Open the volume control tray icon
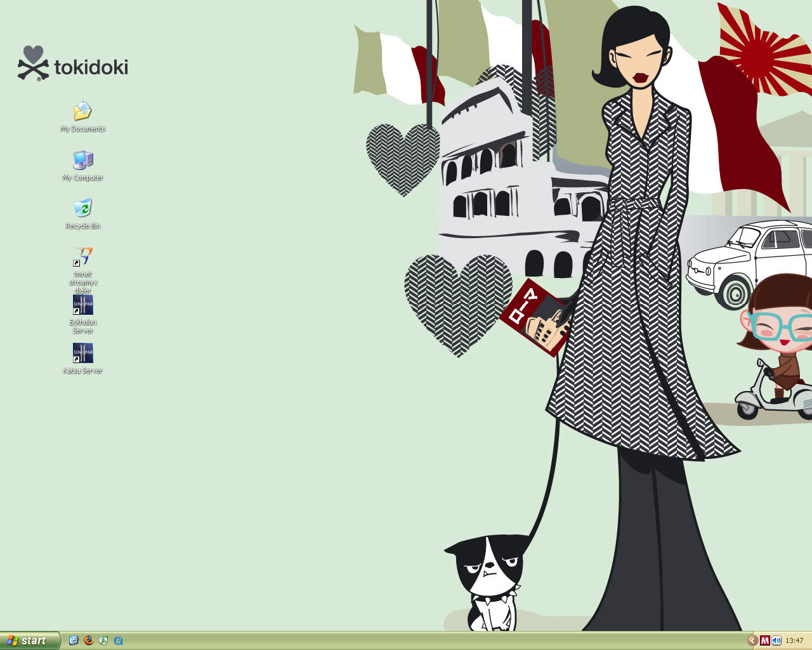Image resolution: width=812 pixels, height=650 pixels. (776, 640)
